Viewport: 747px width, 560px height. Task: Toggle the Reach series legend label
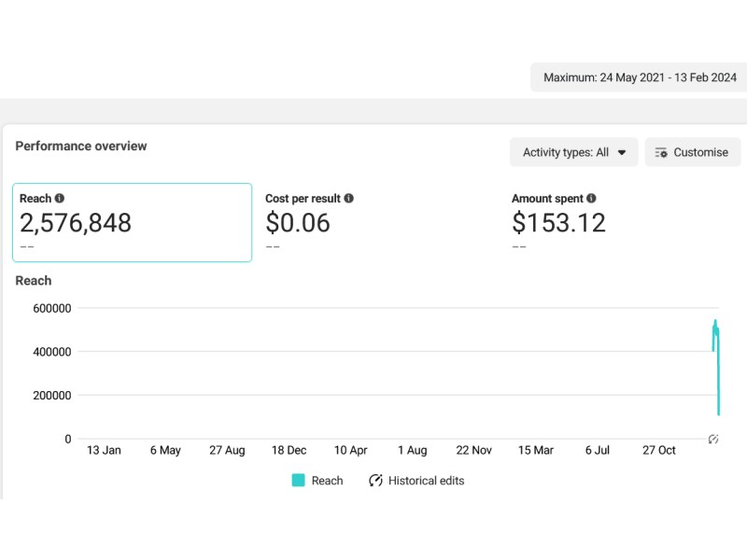pos(327,481)
